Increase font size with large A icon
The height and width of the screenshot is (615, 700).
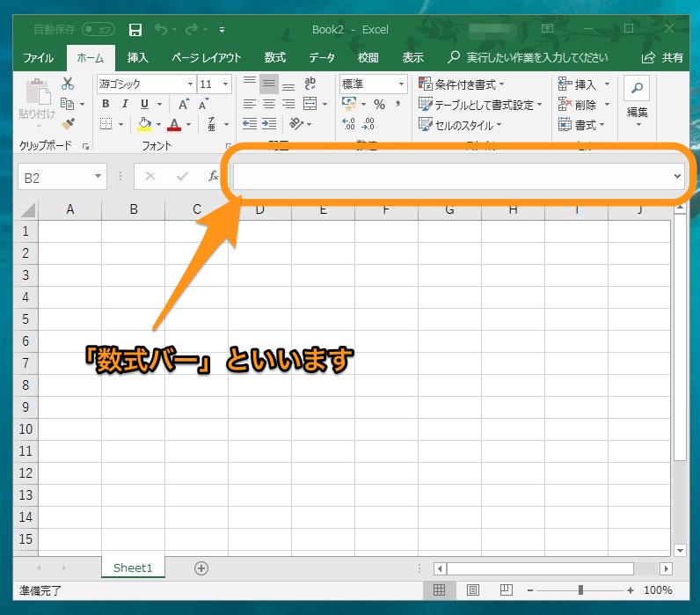pyautogui.click(x=184, y=104)
